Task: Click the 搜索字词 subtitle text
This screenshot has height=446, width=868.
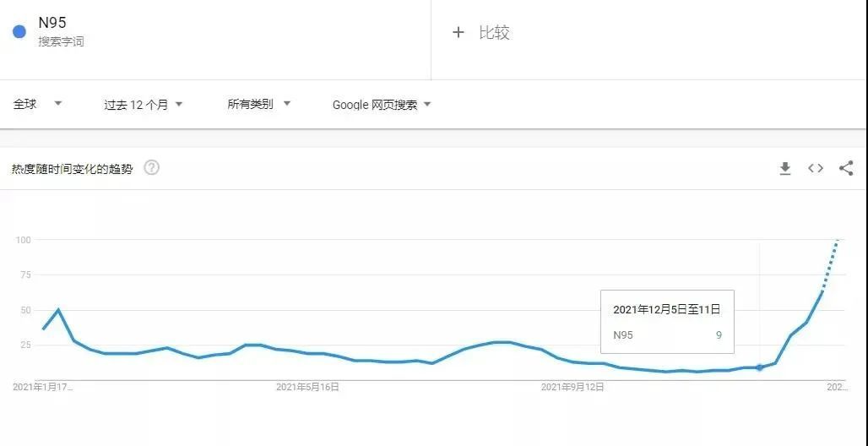Action: pos(61,41)
